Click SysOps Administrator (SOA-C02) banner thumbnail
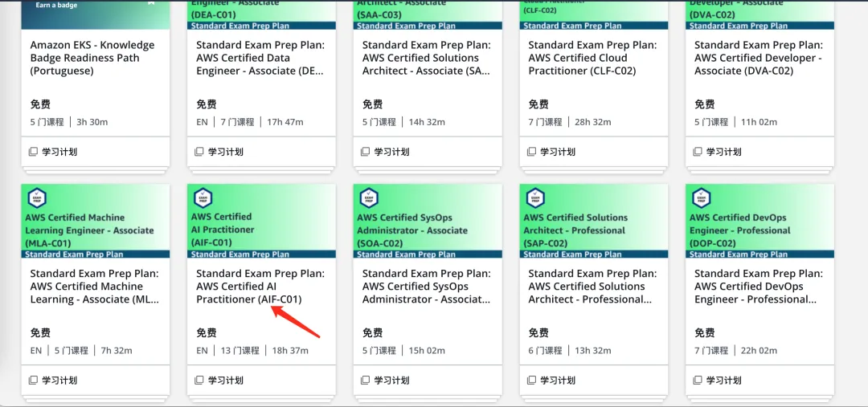The width and height of the screenshot is (868, 407). pos(428,222)
